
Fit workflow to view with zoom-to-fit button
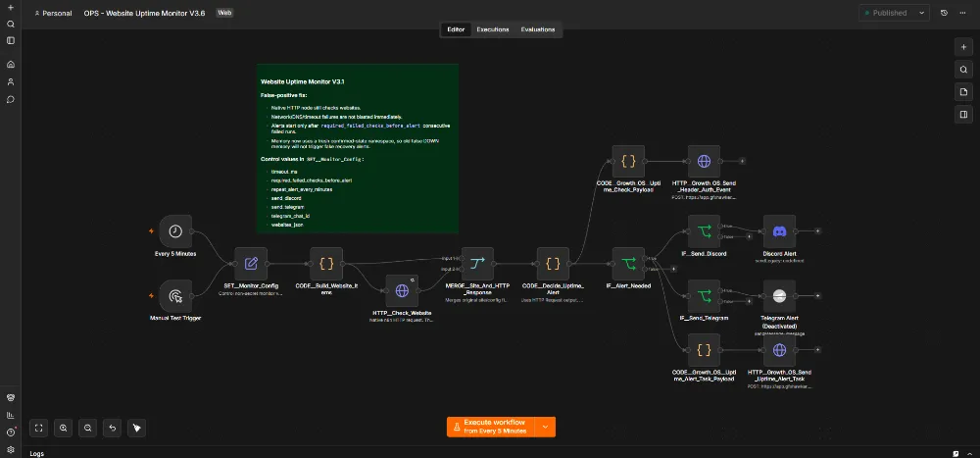(x=39, y=428)
